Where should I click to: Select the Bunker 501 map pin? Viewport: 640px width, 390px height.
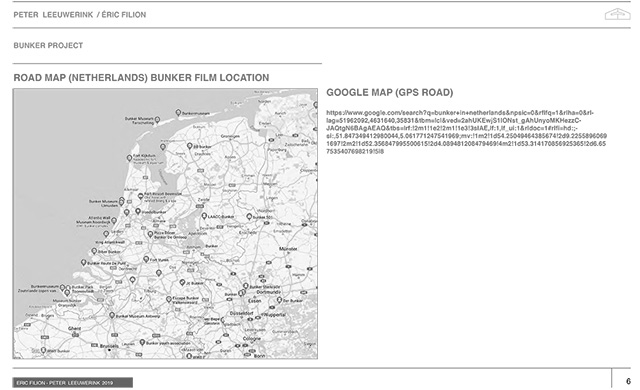[x=249, y=217]
